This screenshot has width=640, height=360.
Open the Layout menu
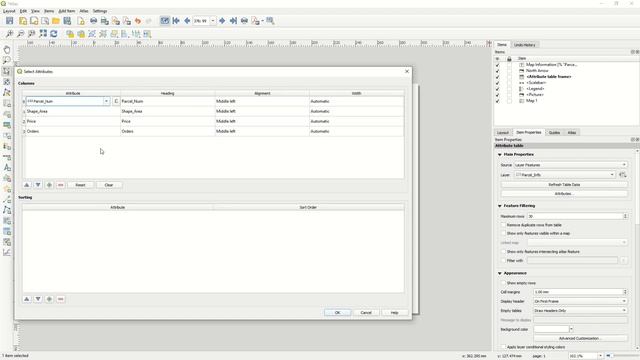point(9,11)
